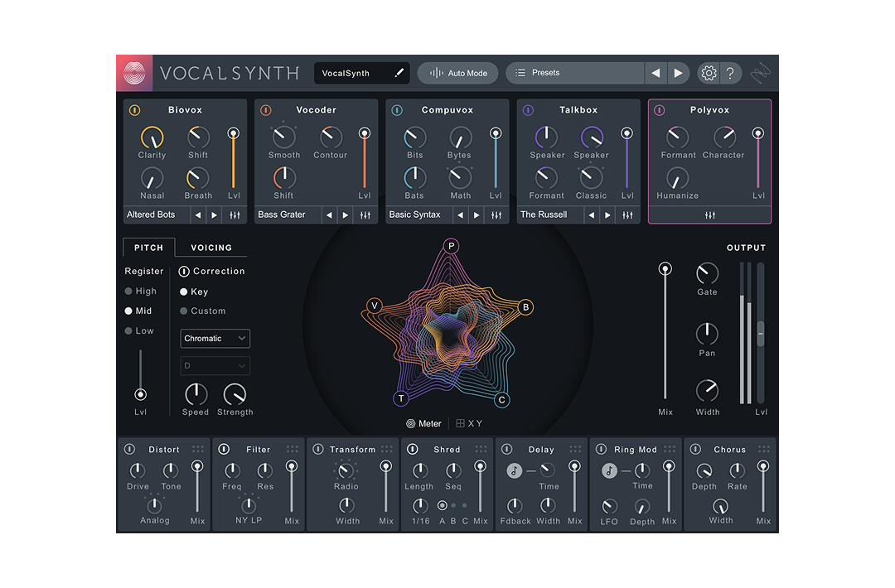Click the note icon in the Delay module

point(514,471)
